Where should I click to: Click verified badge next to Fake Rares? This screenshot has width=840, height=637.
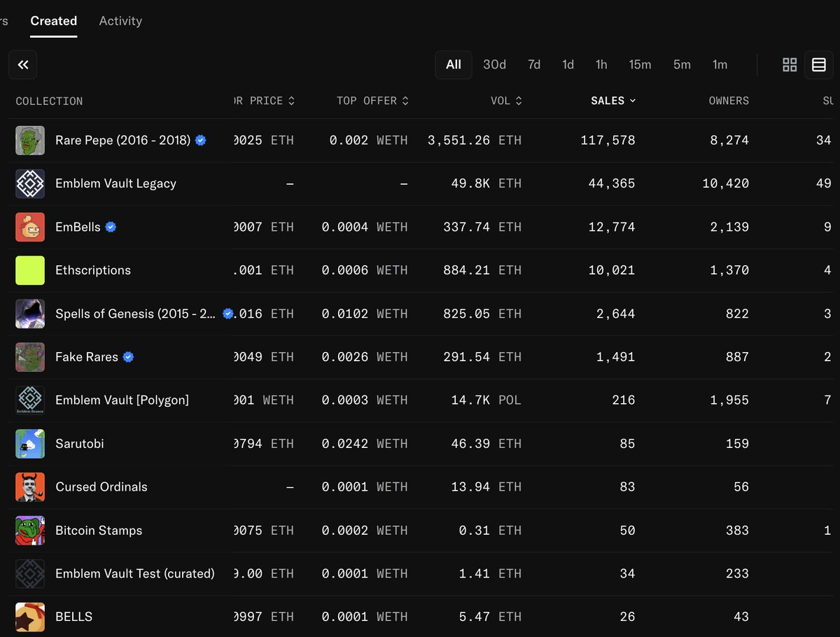click(x=128, y=357)
